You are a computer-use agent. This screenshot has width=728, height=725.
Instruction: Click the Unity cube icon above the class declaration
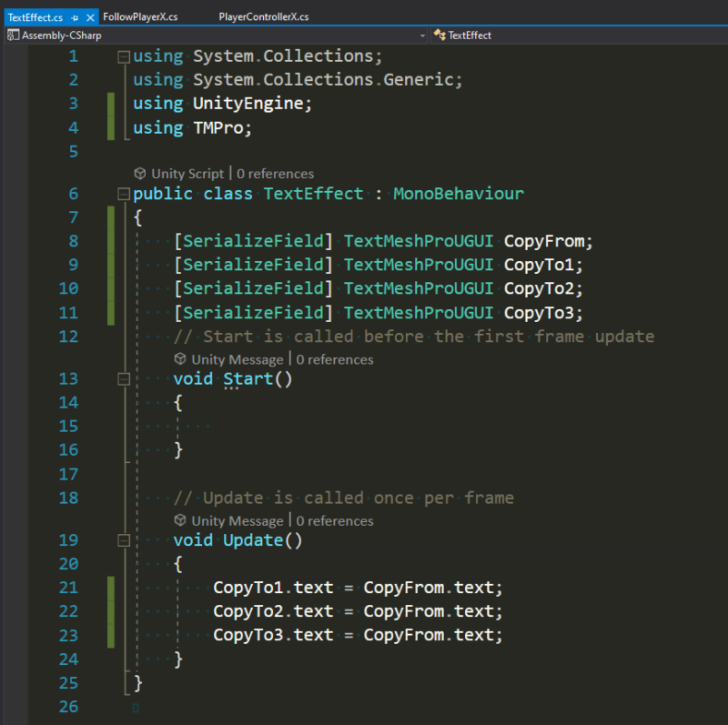[140, 173]
